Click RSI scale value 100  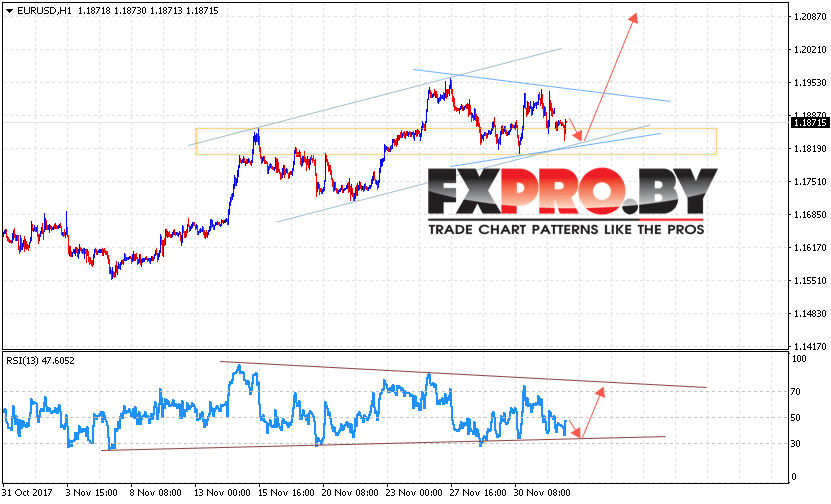[x=799, y=359]
